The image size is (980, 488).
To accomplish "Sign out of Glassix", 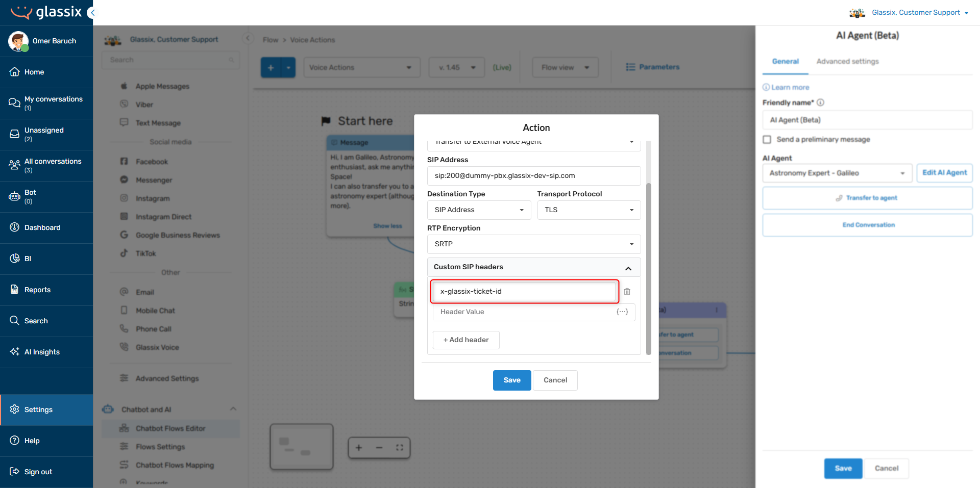I will pyautogui.click(x=46, y=472).
